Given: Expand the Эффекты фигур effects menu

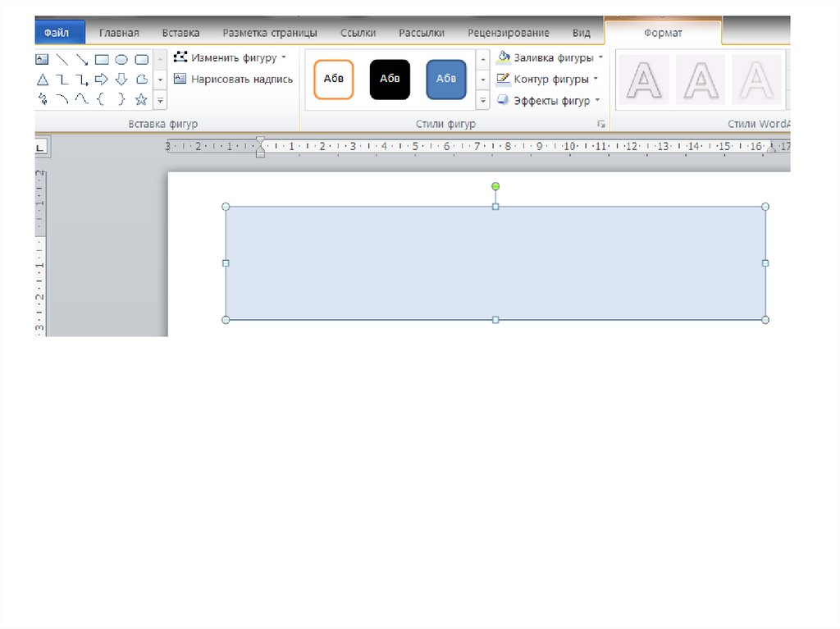Looking at the screenshot, I should (597, 101).
